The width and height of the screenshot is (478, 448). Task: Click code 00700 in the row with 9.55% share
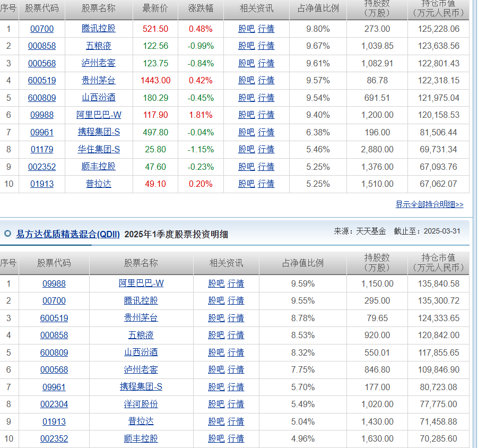(x=54, y=301)
